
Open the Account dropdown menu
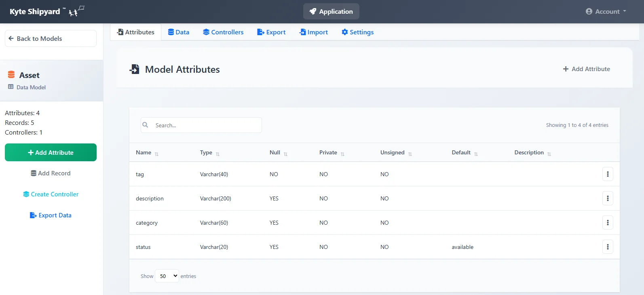click(606, 11)
